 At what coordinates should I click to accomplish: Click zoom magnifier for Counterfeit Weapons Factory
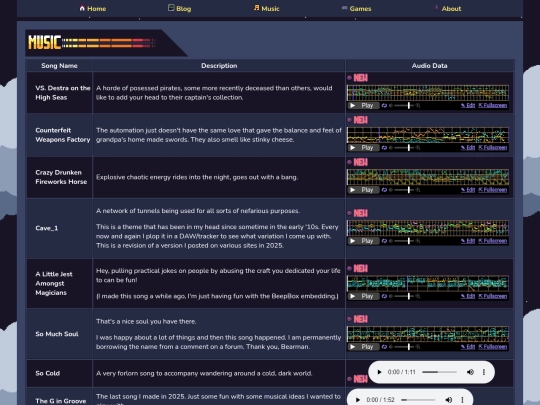click(x=418, y=148)
